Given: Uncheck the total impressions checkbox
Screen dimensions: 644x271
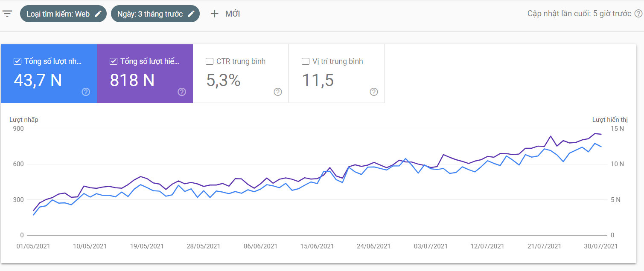Looking at the screenshot, I should [114, 61].
